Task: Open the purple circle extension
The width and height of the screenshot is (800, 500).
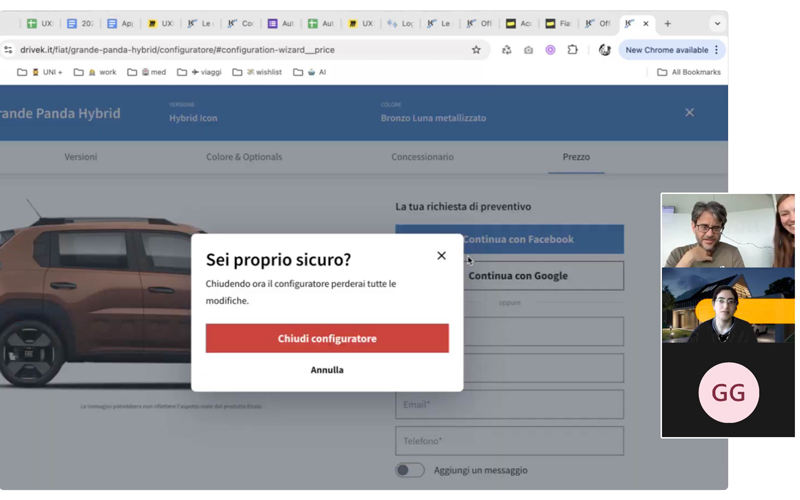Action: click(550, 50)
